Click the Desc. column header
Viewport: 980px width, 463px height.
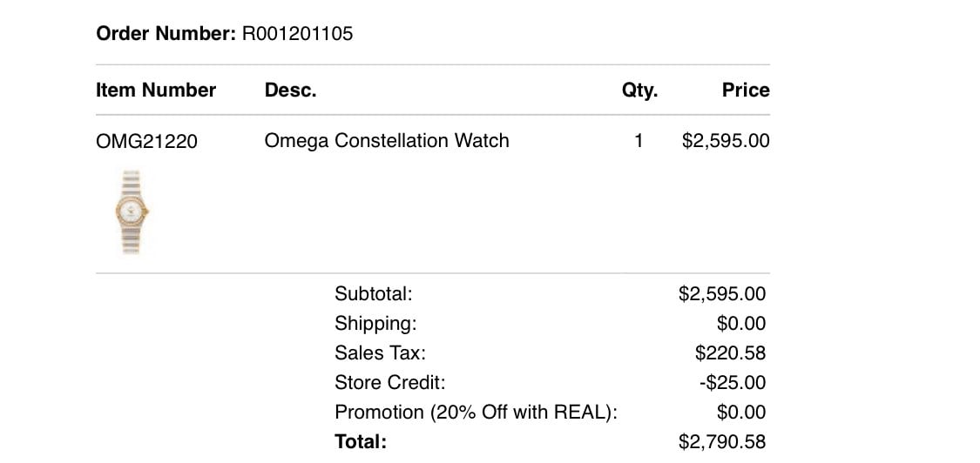(291, 90)
